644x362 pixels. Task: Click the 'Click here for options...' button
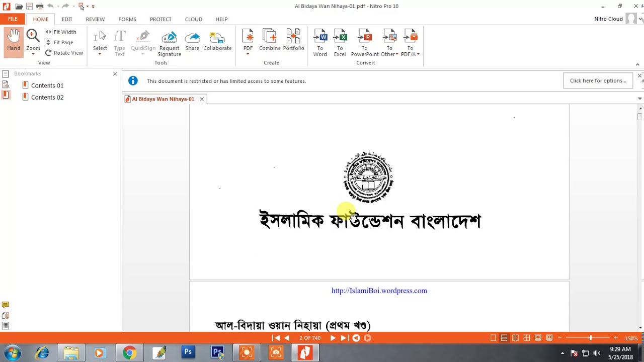(x=598, y=80)
